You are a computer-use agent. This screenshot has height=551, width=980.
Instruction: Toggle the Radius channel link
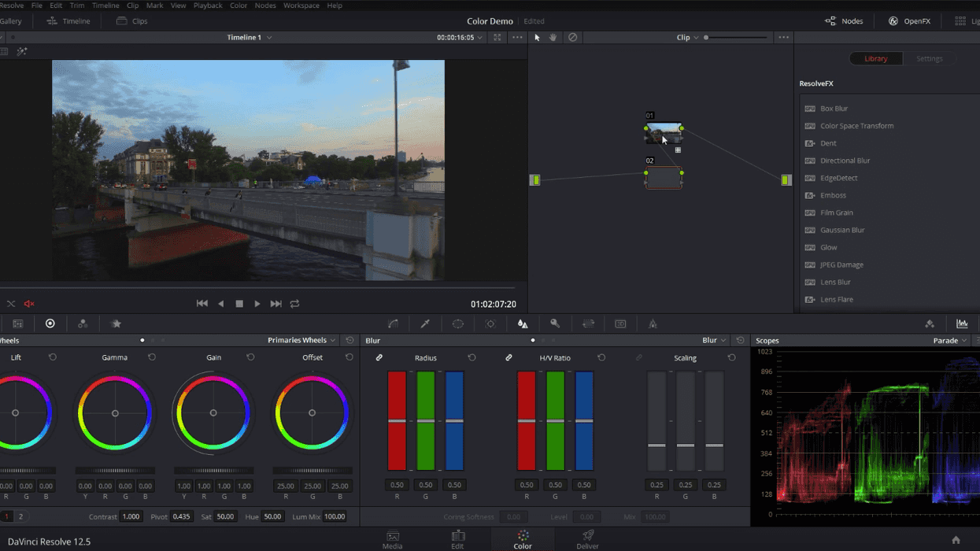click(x=379, y=357)
